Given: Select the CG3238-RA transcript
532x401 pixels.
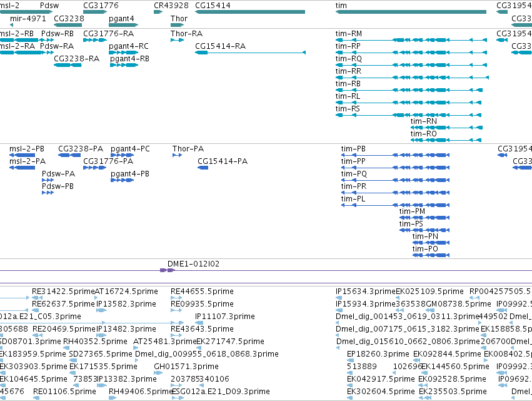Looking at the screenshot, I should (x=68, y=65).
